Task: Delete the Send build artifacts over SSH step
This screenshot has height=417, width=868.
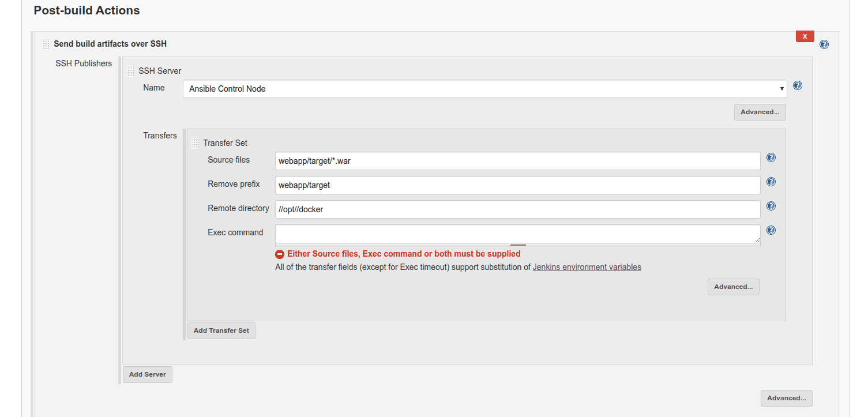Action: click(805, 36)
